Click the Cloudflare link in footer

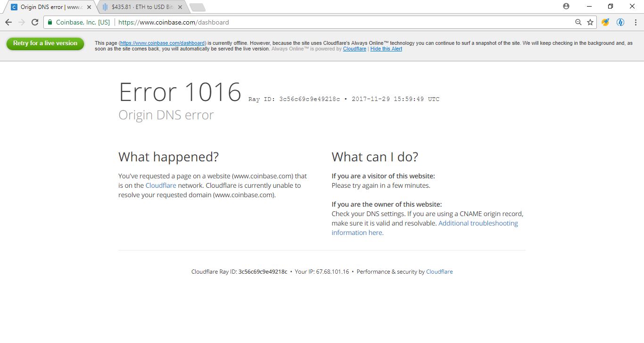(439, 272)
